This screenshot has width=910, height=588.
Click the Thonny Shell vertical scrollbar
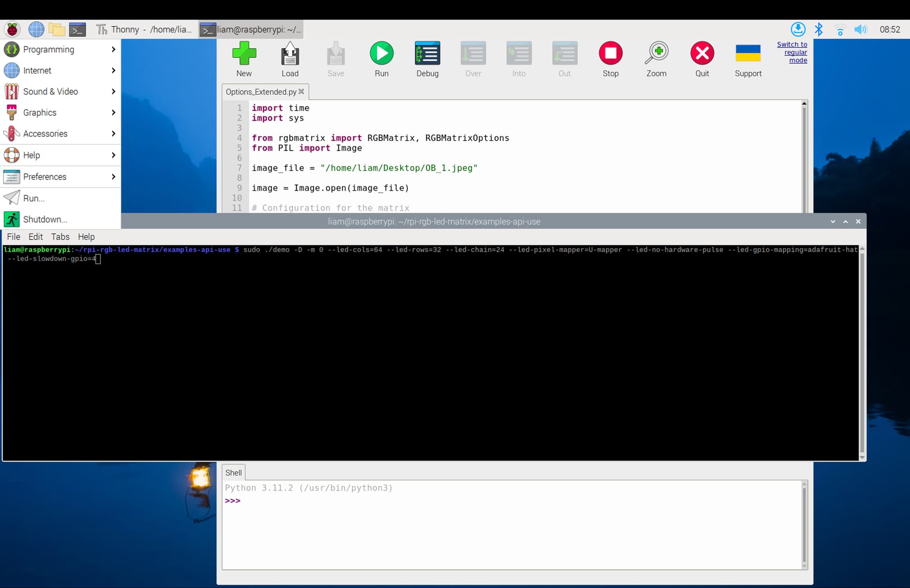point(804,525)
